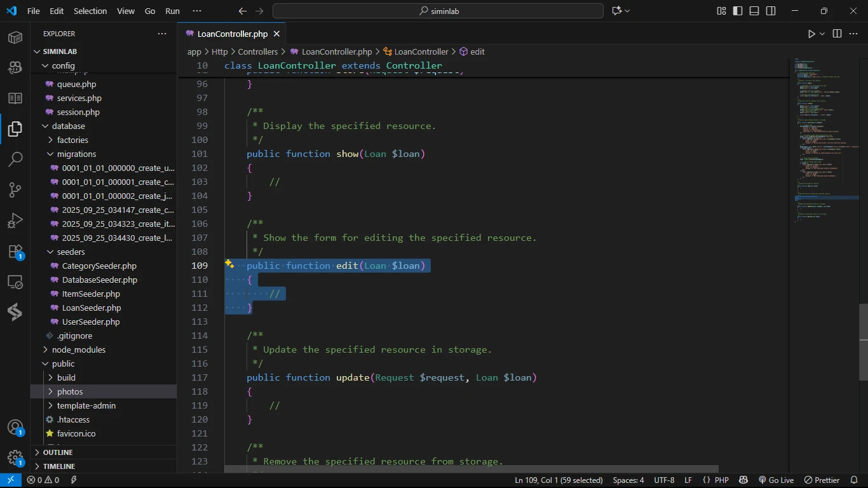Viewport: 868px width, 488px height.
Task: Click Go Live in status bar
Action: tap(776, 480)
